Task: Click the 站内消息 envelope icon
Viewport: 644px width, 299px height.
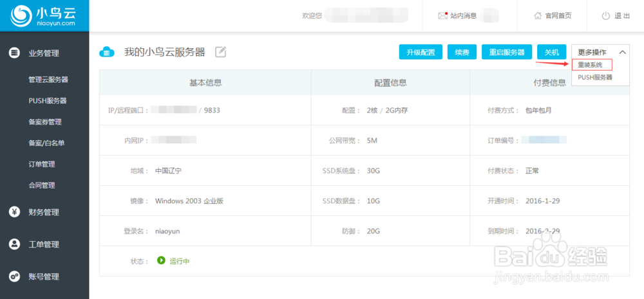Action: coord(442,15)
